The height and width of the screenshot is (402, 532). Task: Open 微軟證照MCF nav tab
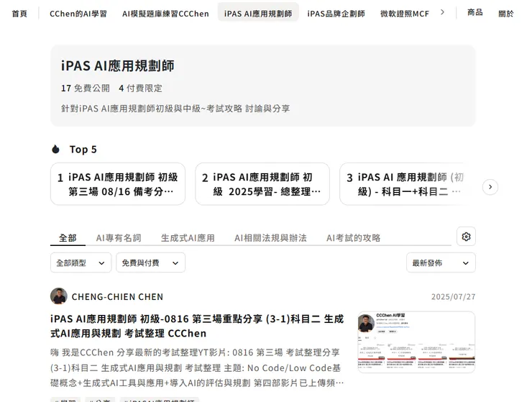pos(405,14)
